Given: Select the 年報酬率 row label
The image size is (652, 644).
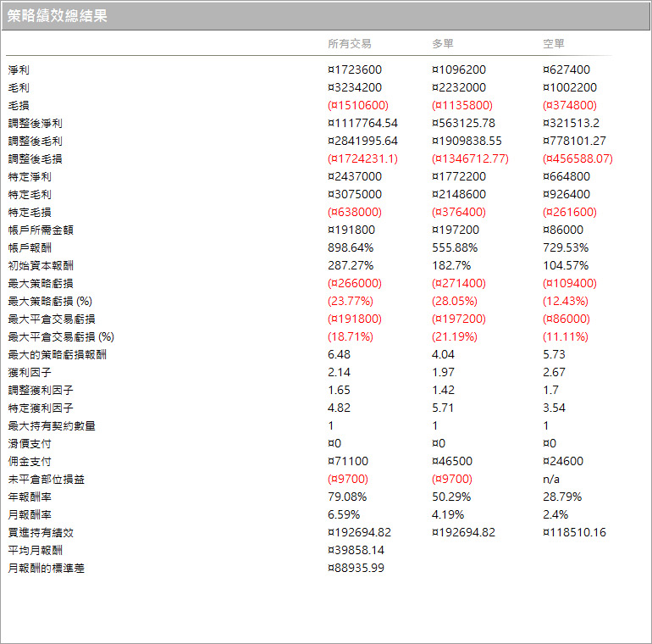Looking at the screenshot, I should tap(30, 497).
